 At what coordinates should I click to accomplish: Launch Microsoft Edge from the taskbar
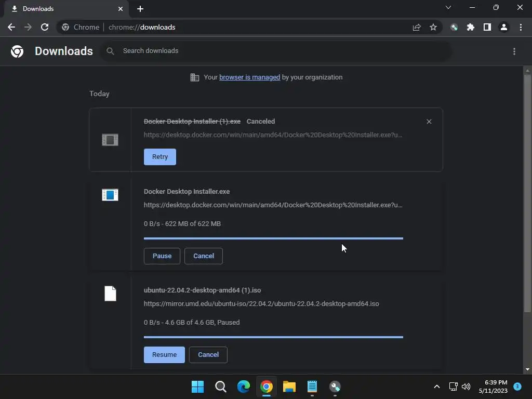pos(244,387)
